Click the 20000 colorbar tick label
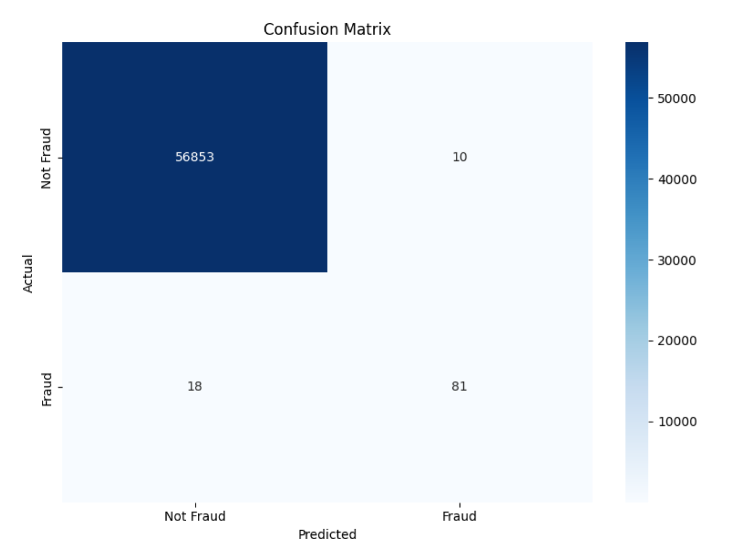Image resolution: width=747 pixels, height=560 pixels. (x=677, y=341)
